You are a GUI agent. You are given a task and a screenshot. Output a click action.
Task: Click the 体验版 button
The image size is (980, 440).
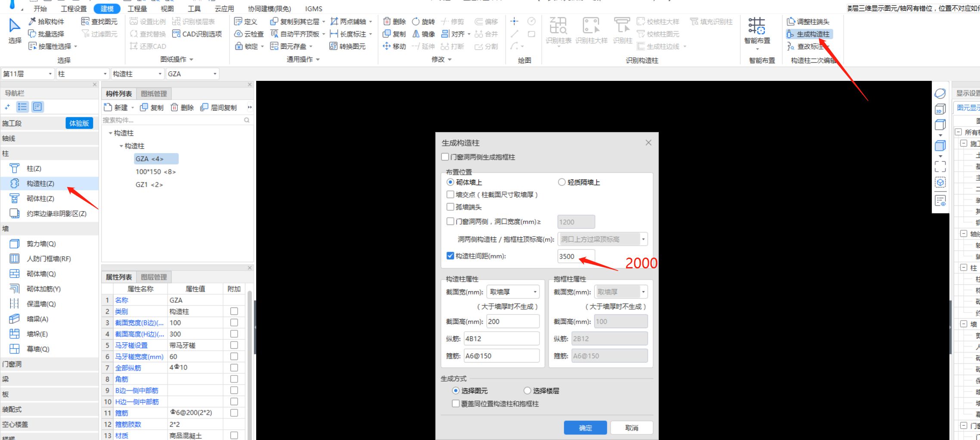tap(79, 123)
